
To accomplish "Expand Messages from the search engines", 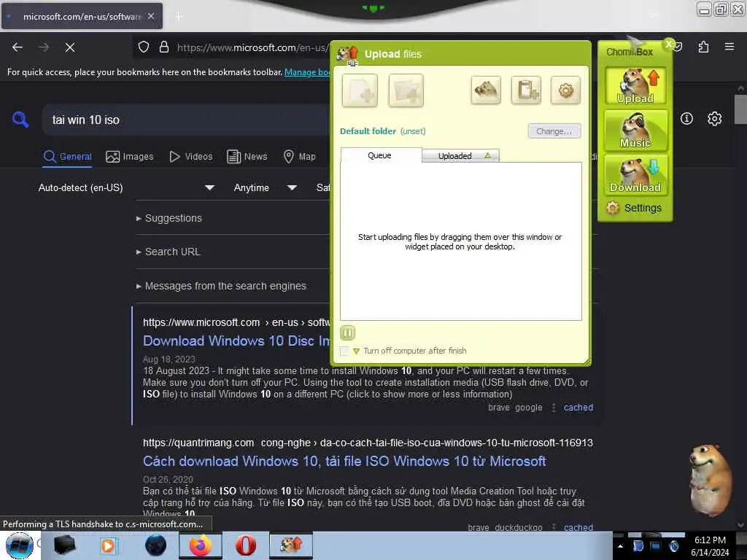I will pyautogui.click(x=221, y=286).
